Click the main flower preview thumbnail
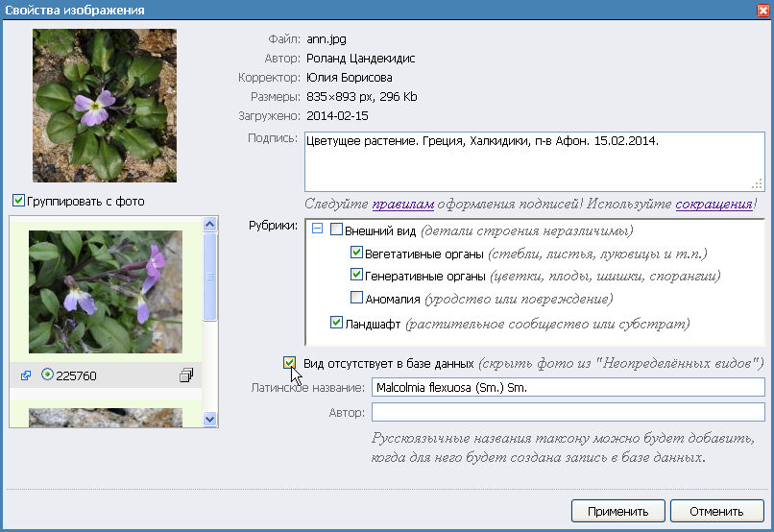 [x=104, y=105]
